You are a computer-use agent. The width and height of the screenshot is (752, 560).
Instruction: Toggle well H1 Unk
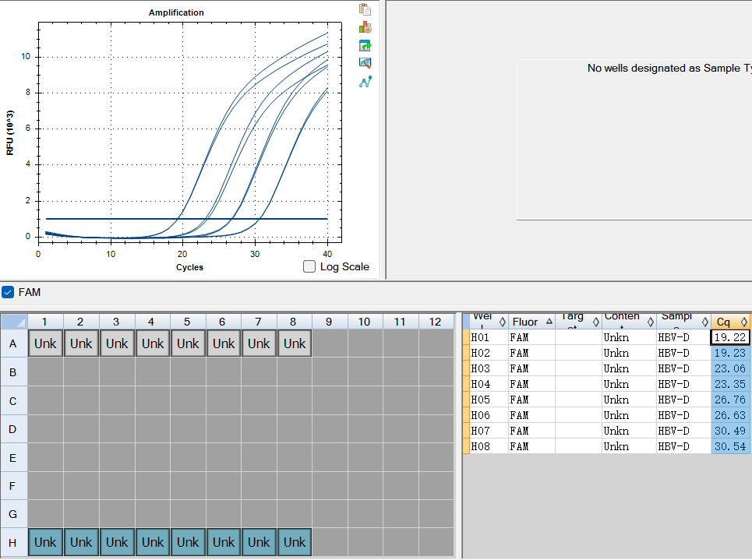tap(45, 542)
